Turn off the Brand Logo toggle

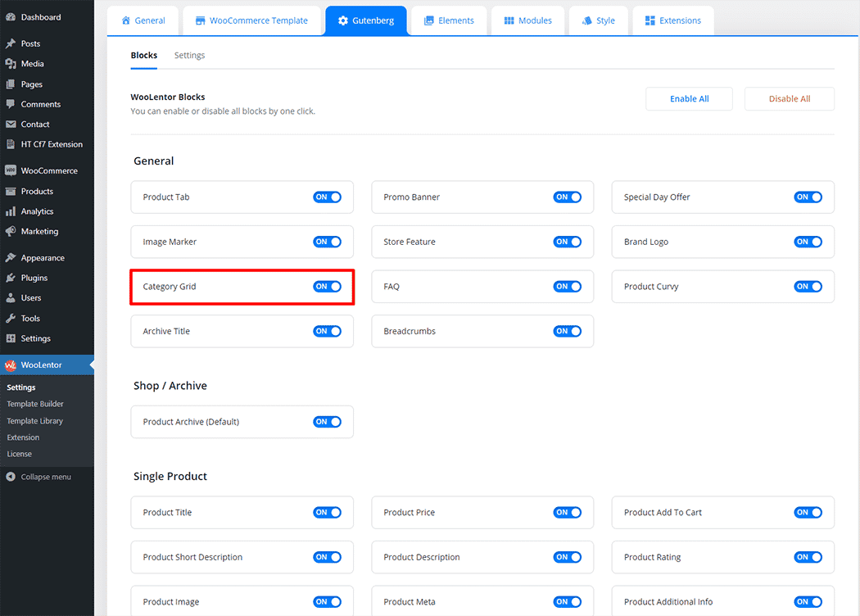pyautogui.click(x=808, y=242)
